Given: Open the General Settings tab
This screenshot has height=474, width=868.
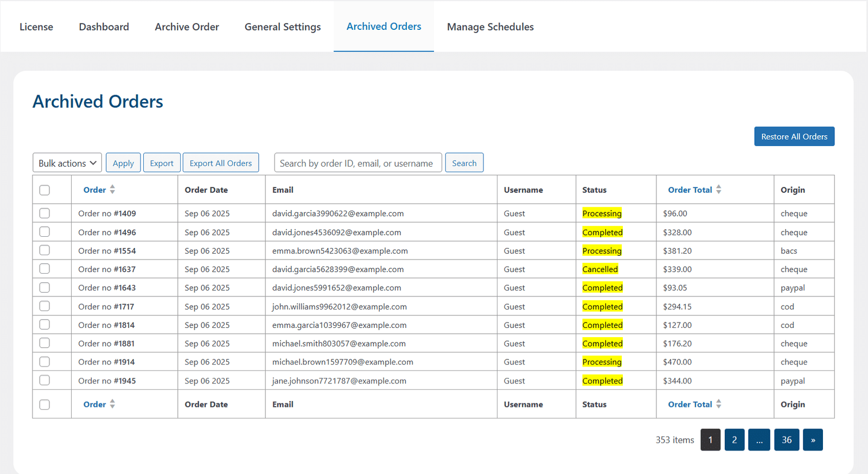Looking at the screenshot, I should (x=283, y=27).
